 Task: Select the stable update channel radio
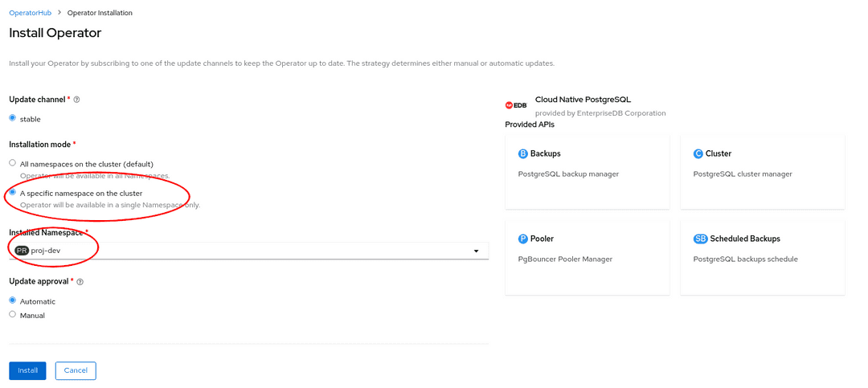point(12,118)
